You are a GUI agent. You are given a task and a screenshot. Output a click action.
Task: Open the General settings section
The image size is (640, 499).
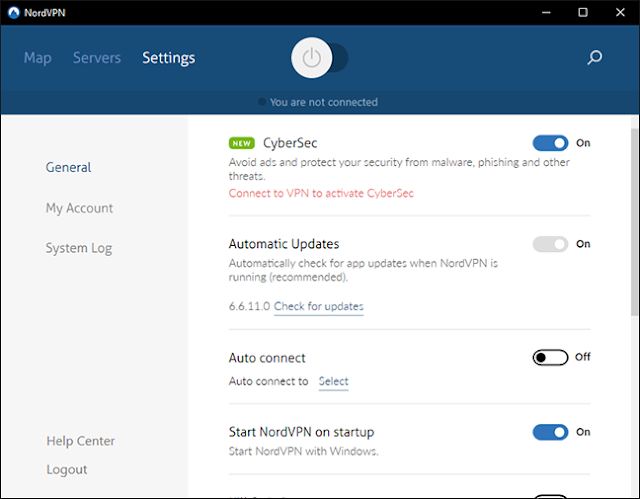coord(68,167)
